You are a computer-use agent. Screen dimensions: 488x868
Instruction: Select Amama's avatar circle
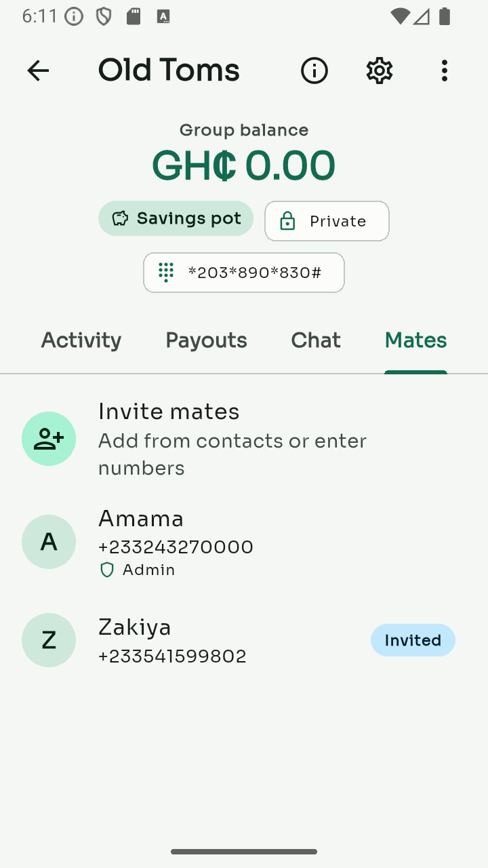(x=49, y=542)
